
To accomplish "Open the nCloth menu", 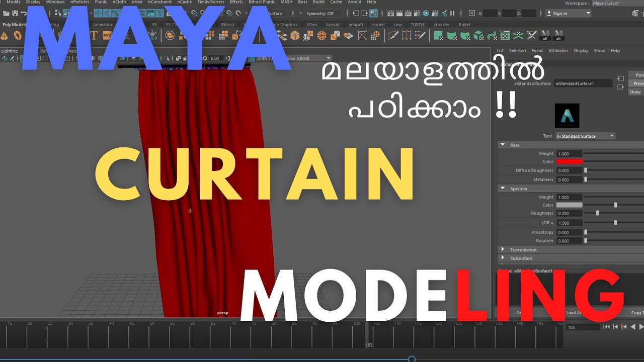I will (x=119, y=2).
